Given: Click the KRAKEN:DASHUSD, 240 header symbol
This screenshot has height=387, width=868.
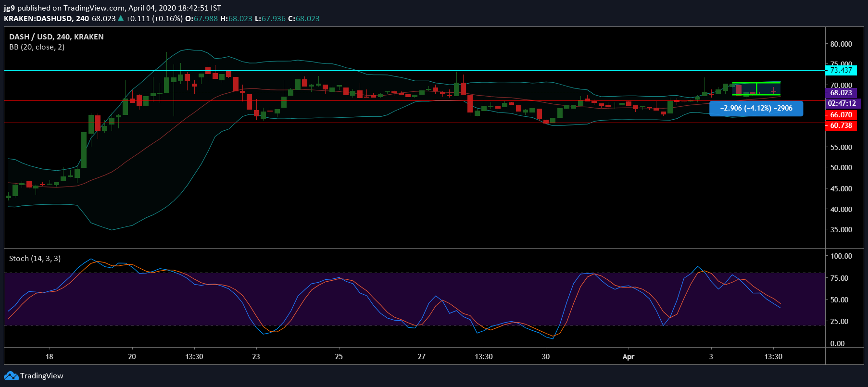Looking at the screenshot, I should pos(46,19).
